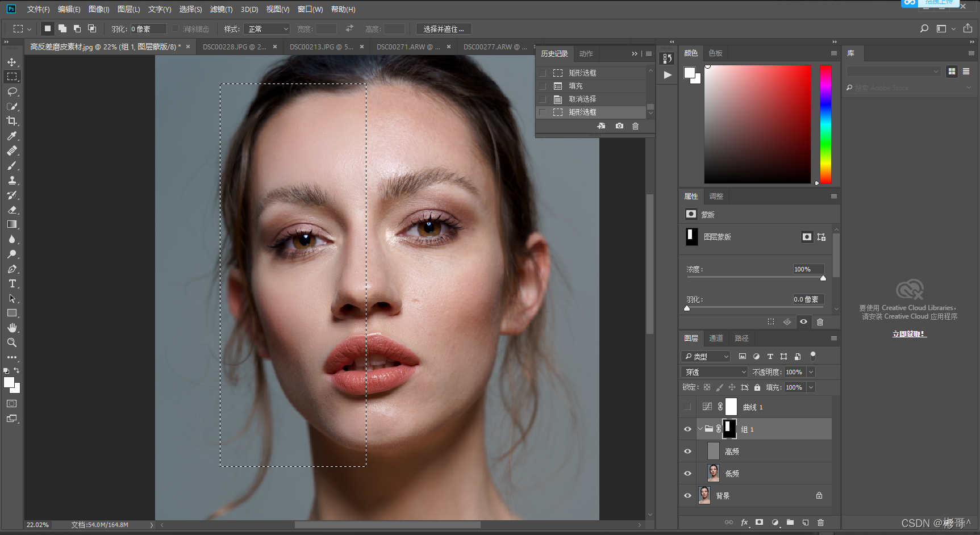Viewport: 980px width, 535px height.
Task: Switch to the 动作 tab
Action: [x=586, y=53]
